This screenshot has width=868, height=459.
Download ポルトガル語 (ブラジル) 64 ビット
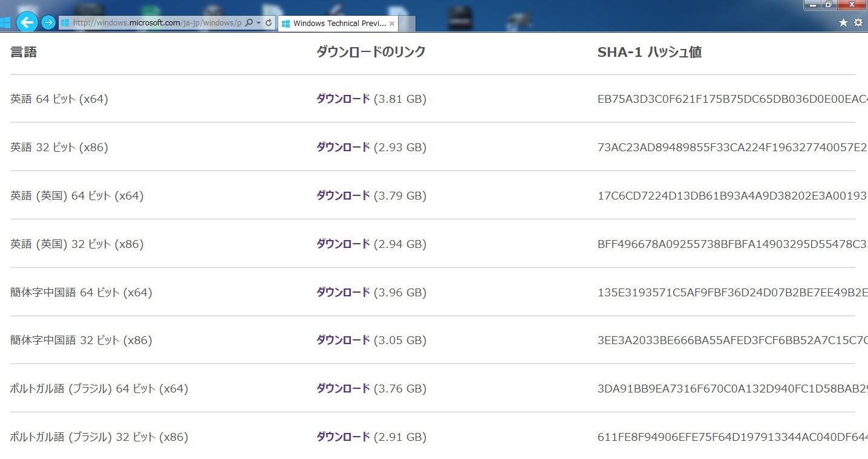(x=343, y=388)
